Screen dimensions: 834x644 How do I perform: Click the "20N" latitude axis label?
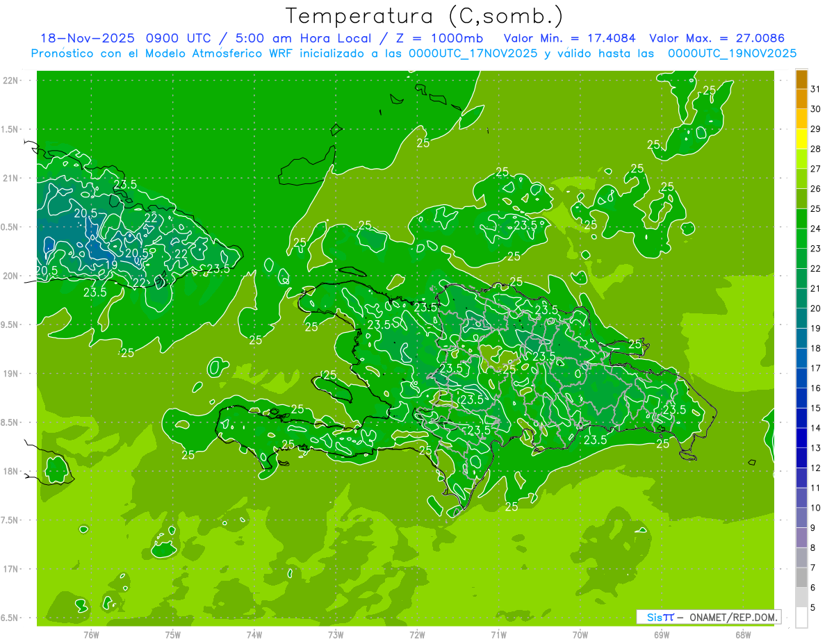point(10,276)
